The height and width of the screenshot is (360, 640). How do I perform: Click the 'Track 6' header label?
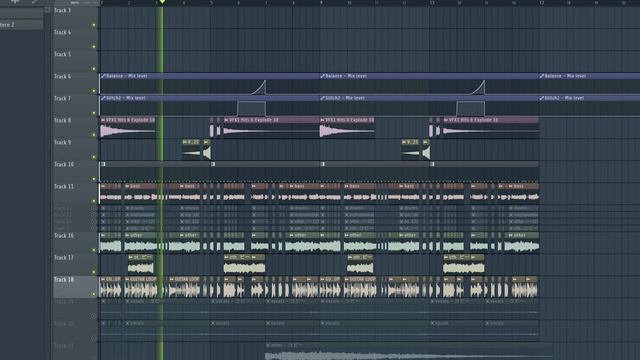click(62, 76)
